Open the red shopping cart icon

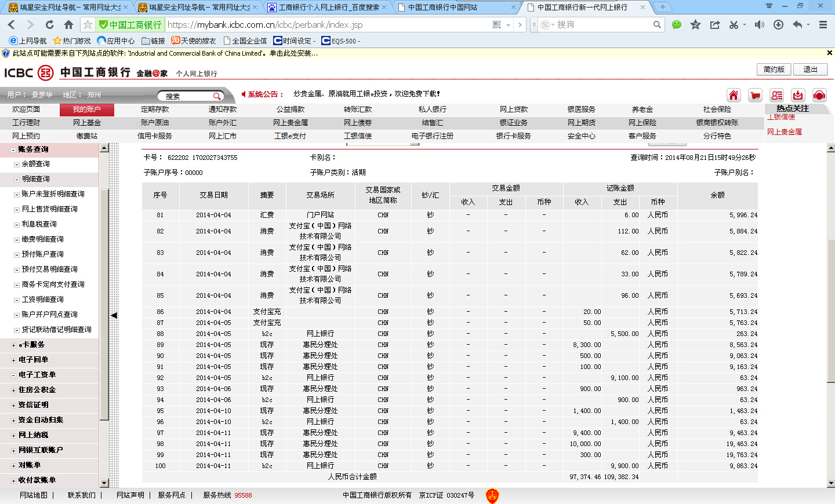point(755,96)
